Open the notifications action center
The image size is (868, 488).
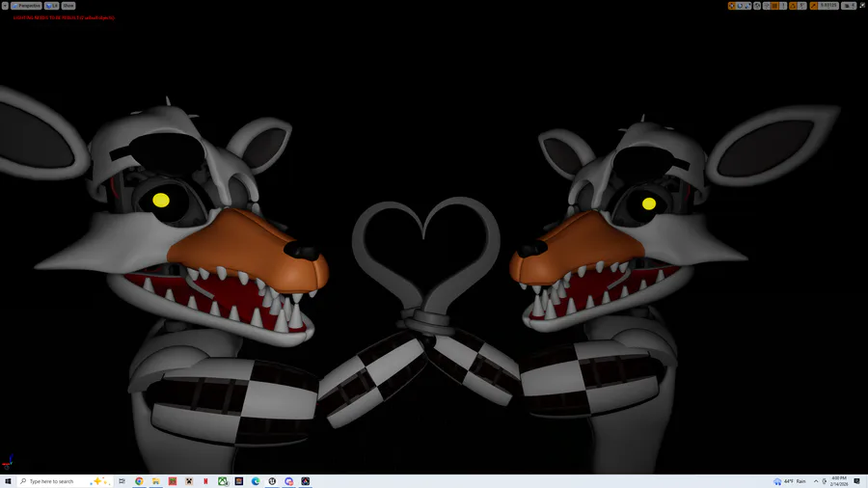[x=857, y=481]
